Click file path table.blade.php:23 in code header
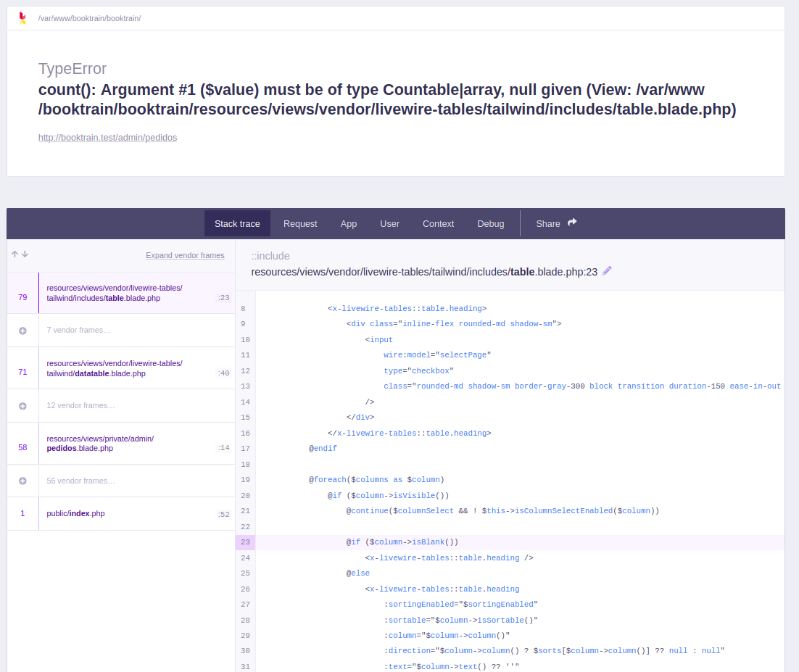Screen dimensions: 799x672 click(424, 272)
